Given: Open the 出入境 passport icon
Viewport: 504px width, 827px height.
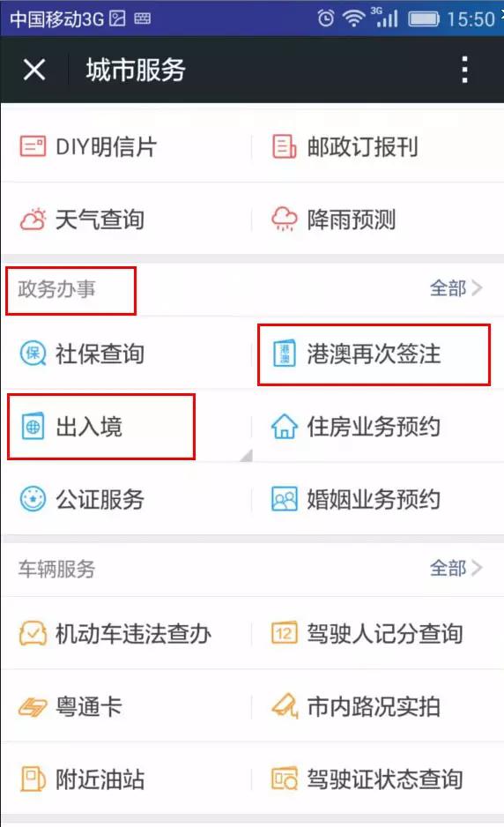Looking at the screenshot, I should click(33, 427).
